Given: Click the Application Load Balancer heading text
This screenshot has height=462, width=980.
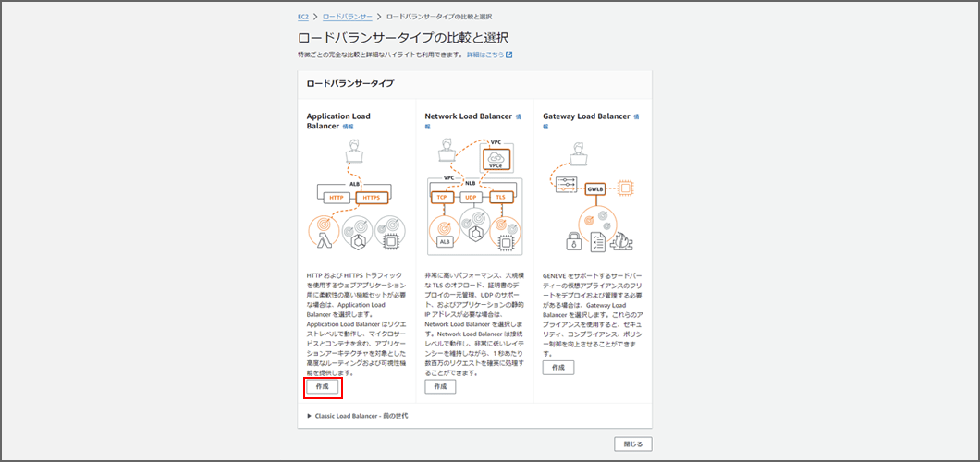Looking at the screenshot, I should pos(338,121).
